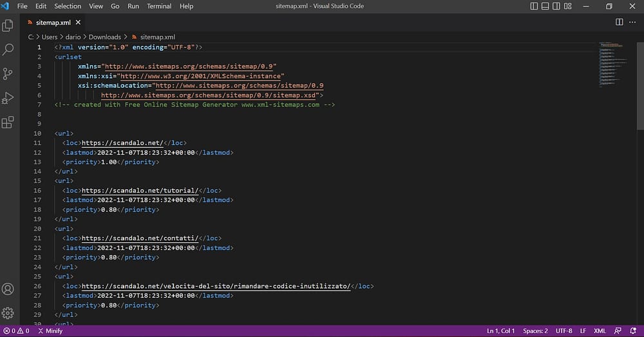The height and width of the screenshot is (337, 644).
Task: Change the UTF-8 encoding setting
Action: (564, 331)
